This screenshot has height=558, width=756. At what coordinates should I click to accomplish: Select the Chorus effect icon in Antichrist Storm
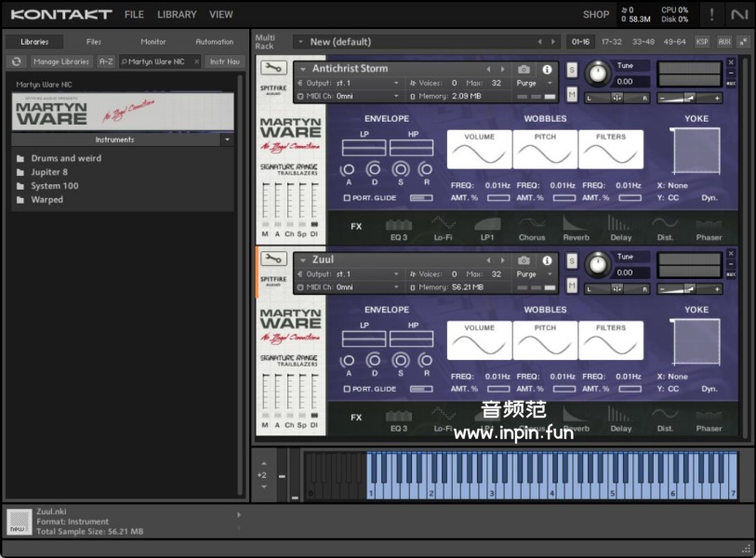(x=532, y=224)
